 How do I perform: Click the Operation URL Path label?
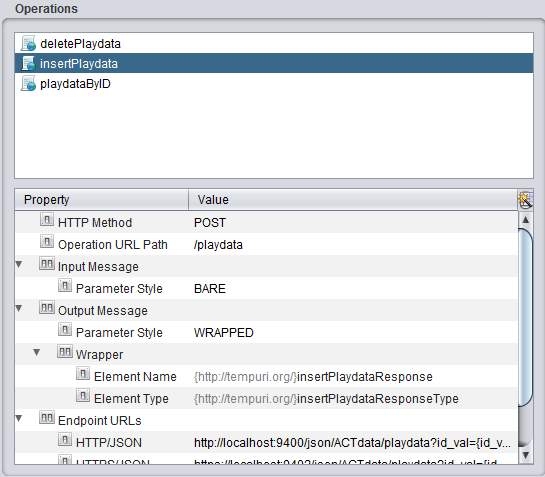113,245
